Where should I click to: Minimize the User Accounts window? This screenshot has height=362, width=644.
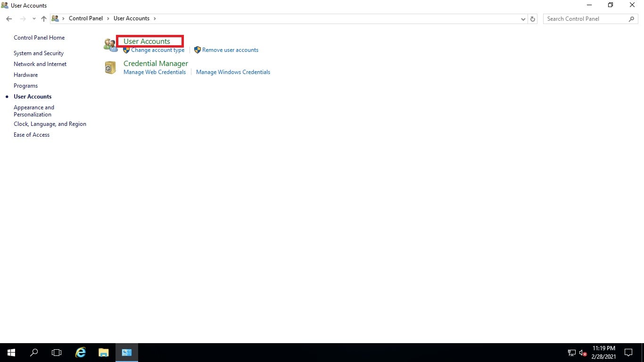[x=589, y=5]
